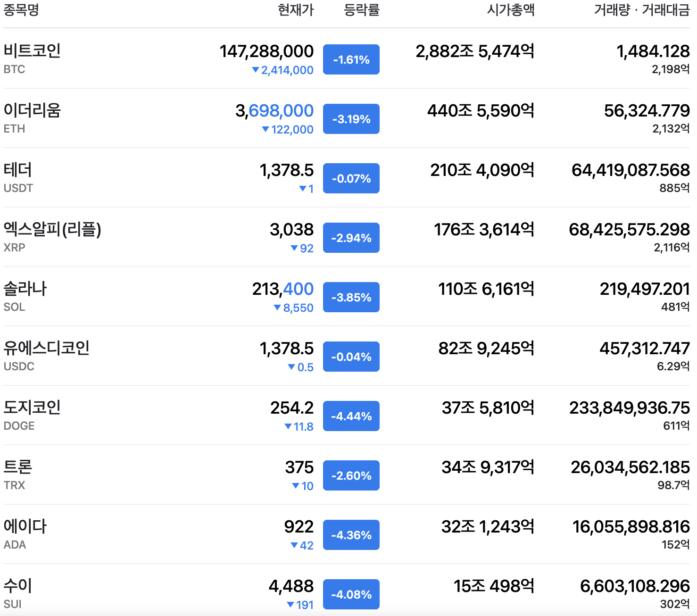The image size is (697, 616).
Task: Click SUI volume 6,603,108.296
Action: click(x=635, y=586)
